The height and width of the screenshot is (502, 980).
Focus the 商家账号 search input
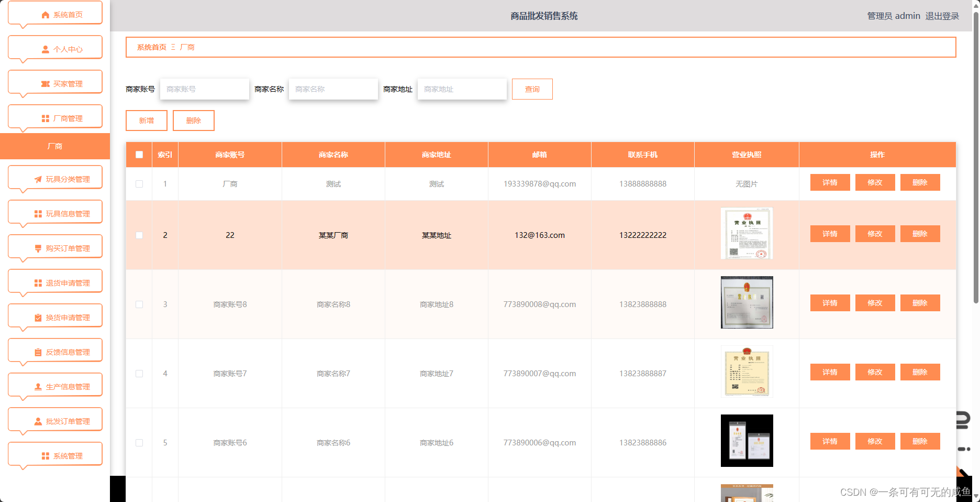[205, 89]
